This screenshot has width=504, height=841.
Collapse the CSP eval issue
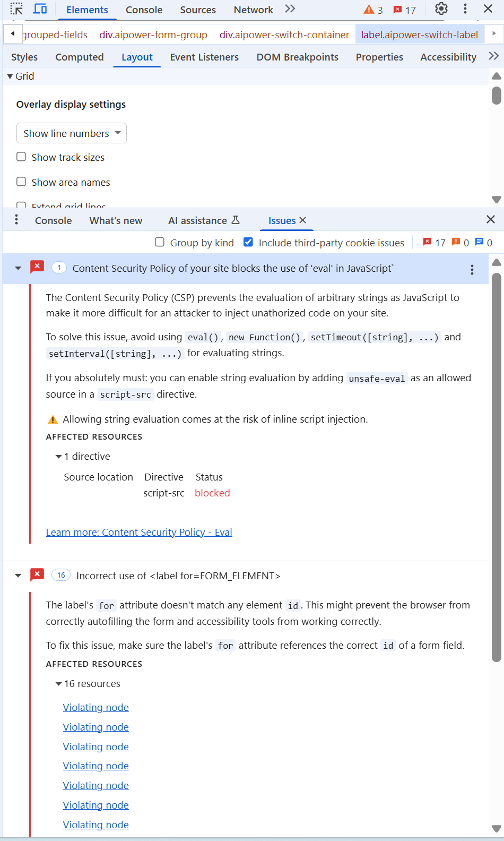[x=18, y=268]
